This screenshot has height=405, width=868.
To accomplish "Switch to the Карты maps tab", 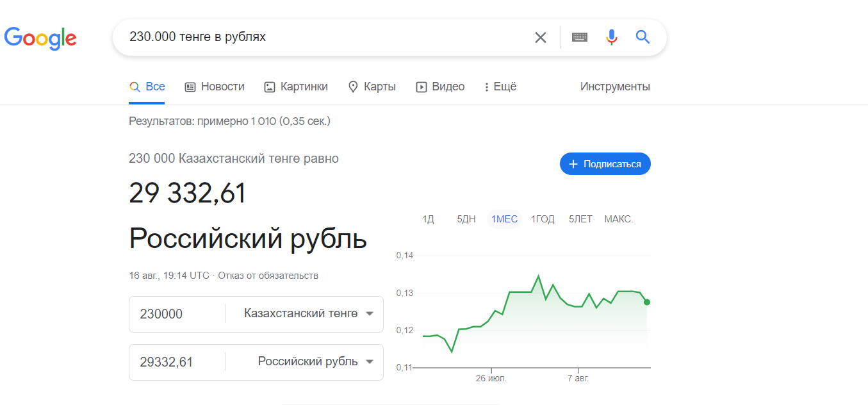I will [x=372, y=87].
